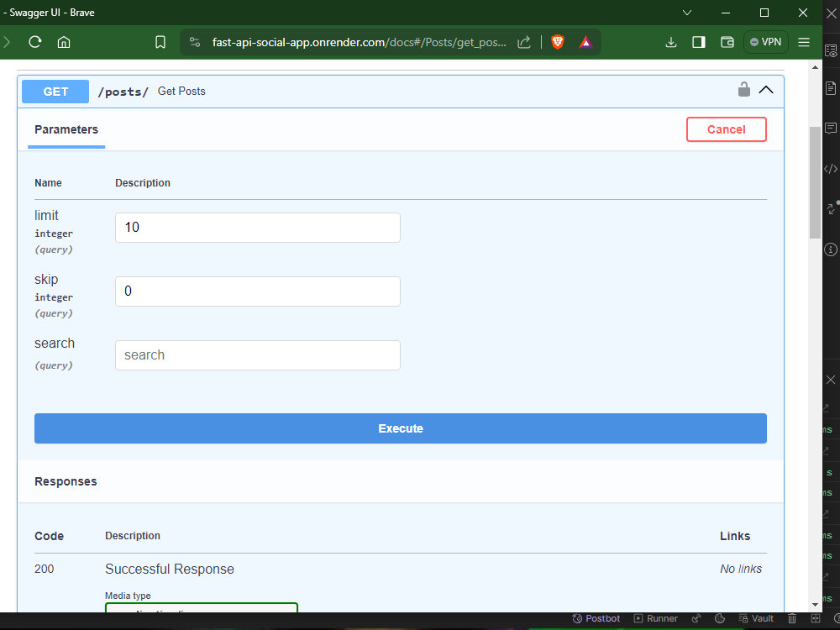Select the Parameters tab
This screenshot has height=630, width=840.
point(66,129)
